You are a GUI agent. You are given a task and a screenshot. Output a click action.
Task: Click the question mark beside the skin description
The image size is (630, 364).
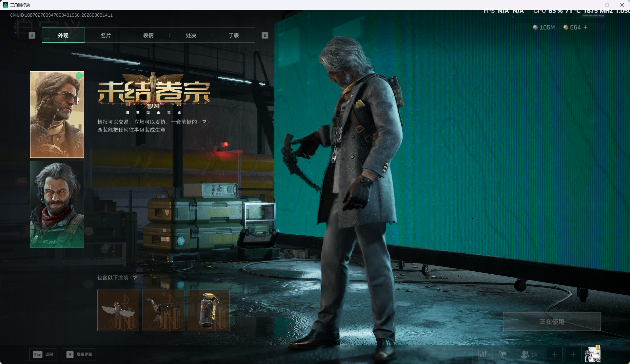tap(204, 122)
